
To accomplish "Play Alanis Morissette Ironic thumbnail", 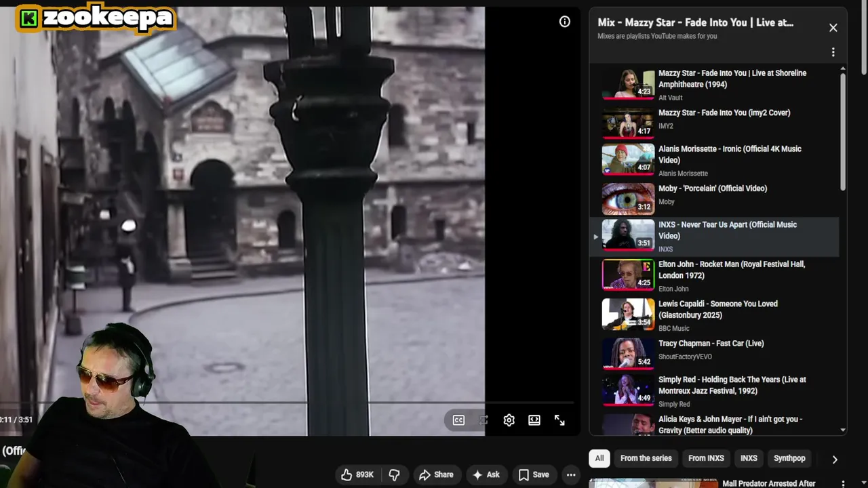I will click(x=628, y=160).
